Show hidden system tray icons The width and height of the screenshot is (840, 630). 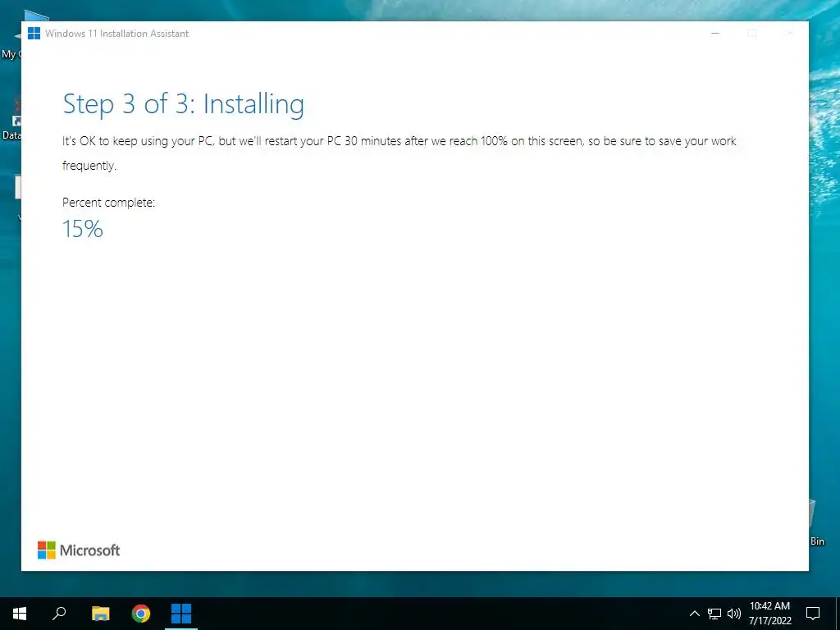click(694, 614)
